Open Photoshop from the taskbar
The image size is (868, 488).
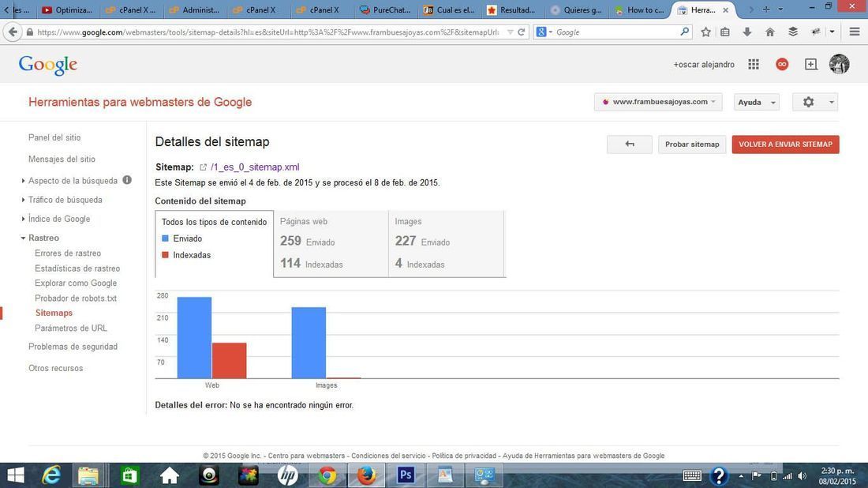pyautogui.click(x=406, y=475)
